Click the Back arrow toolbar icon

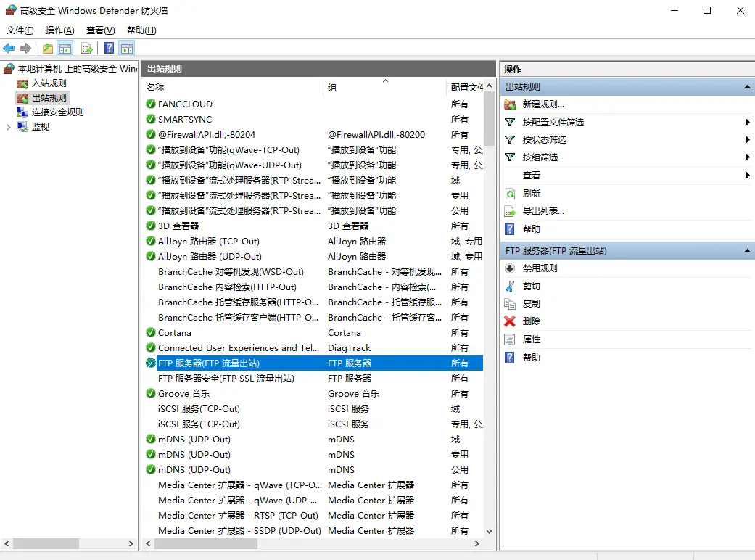[9, 48]
